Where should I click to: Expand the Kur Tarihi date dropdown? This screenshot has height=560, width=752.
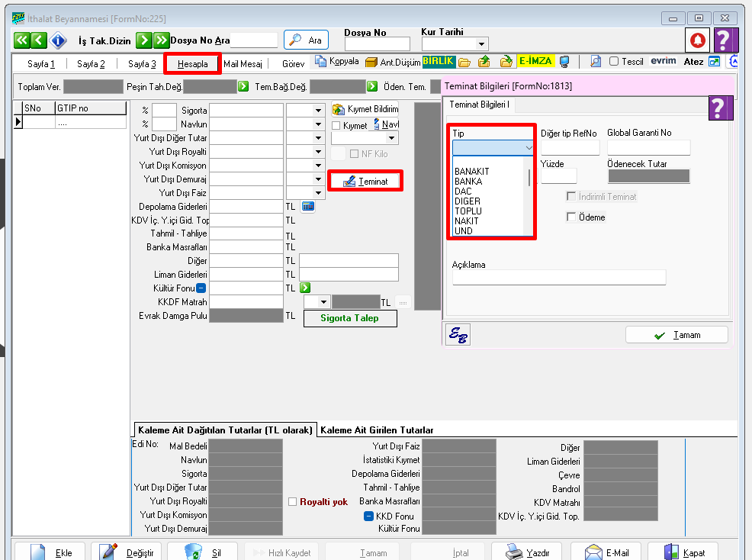point(481,44)
